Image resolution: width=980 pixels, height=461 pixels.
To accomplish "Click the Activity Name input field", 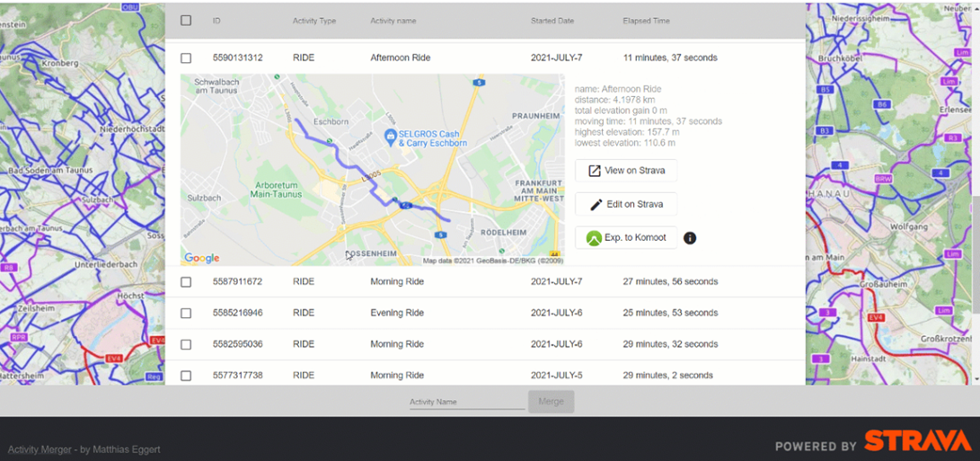I will pos(466,402).
